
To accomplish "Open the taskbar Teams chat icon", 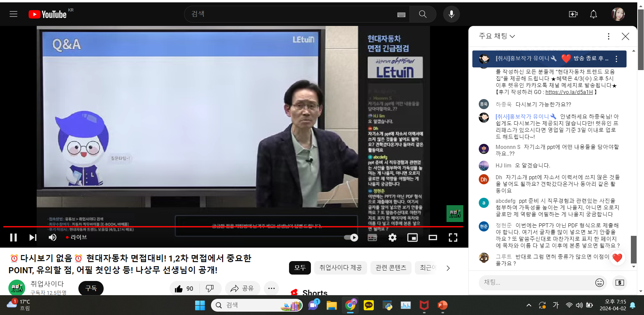I will tap(314, 305).
